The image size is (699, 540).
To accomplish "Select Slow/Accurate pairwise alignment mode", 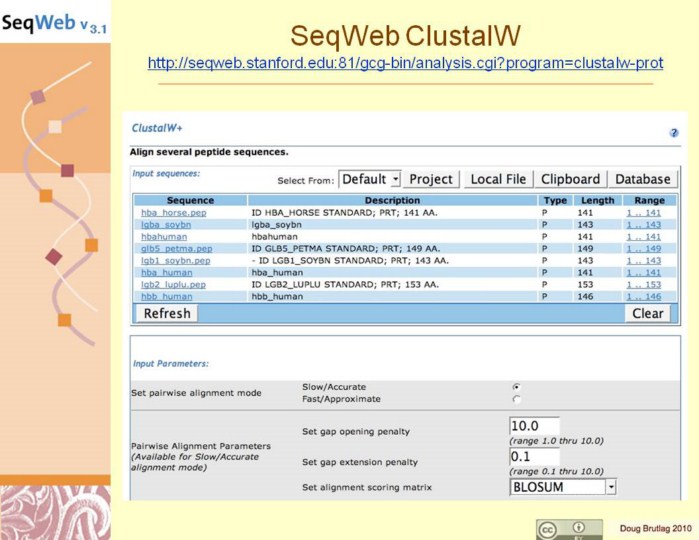I will [517, 386].
